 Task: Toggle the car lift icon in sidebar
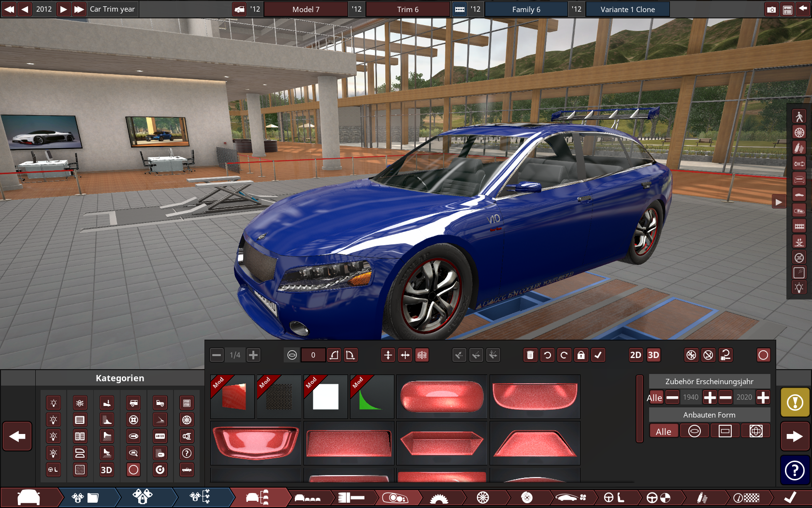point(799,242)
